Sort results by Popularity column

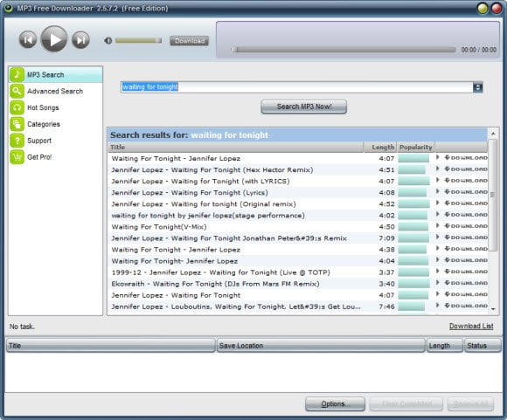416,147
